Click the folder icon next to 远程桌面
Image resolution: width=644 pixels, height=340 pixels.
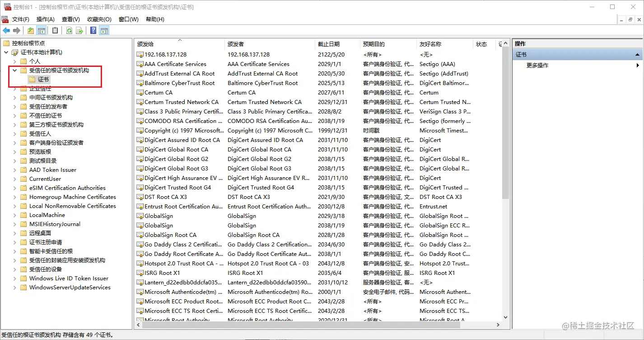tap(23, 233)
